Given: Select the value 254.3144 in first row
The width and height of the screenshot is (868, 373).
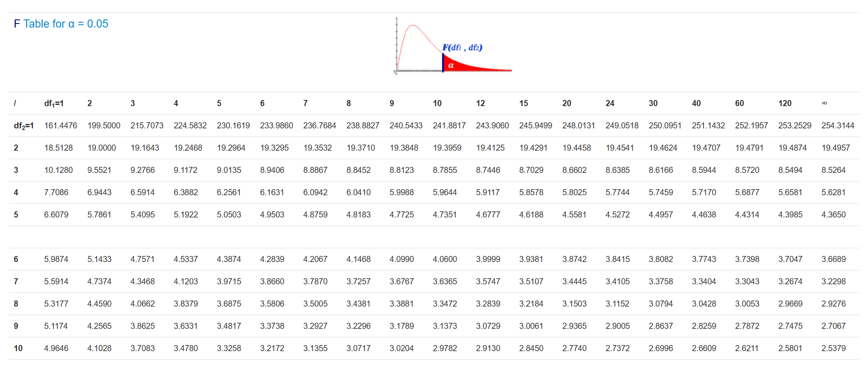Looking at the screenshot, I should 838,126.
